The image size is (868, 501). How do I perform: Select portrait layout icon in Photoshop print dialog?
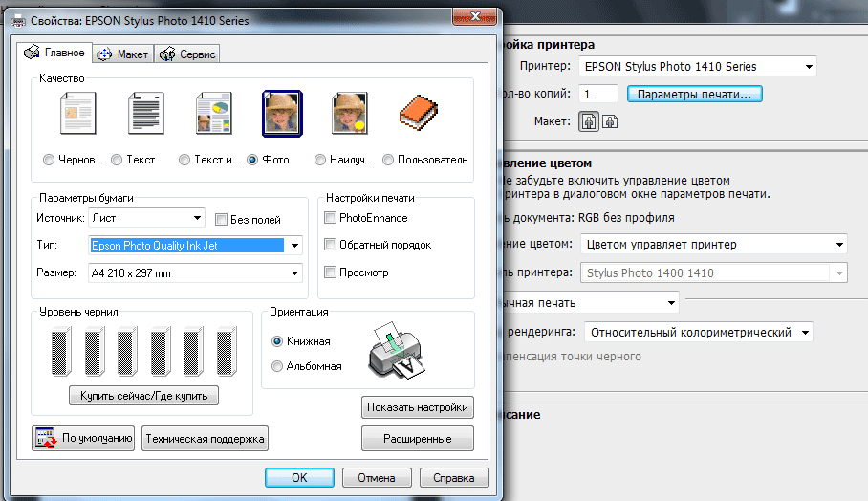pos(589,121)
